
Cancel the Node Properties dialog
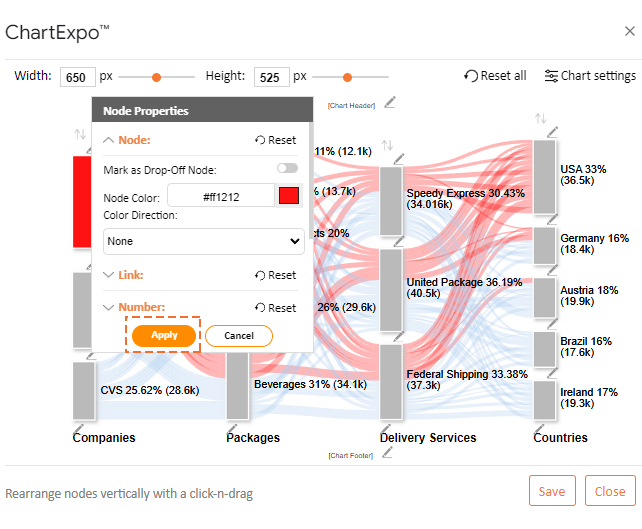239,336
